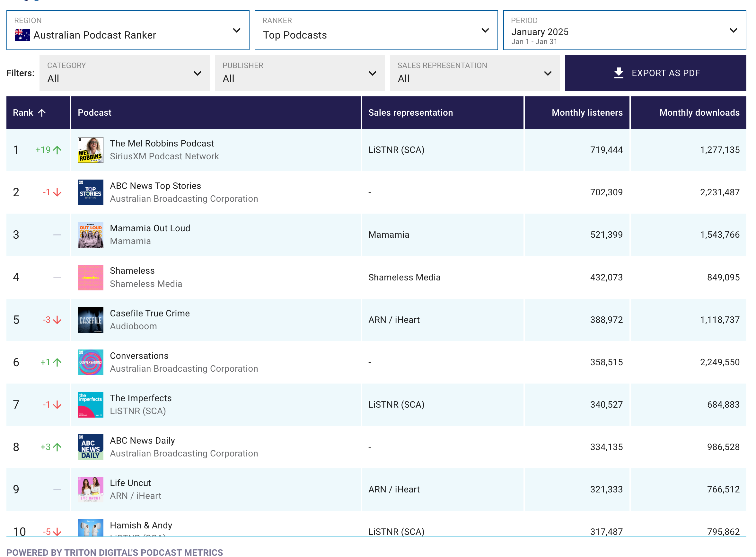Click the download icon on Export button

(619, 73)
